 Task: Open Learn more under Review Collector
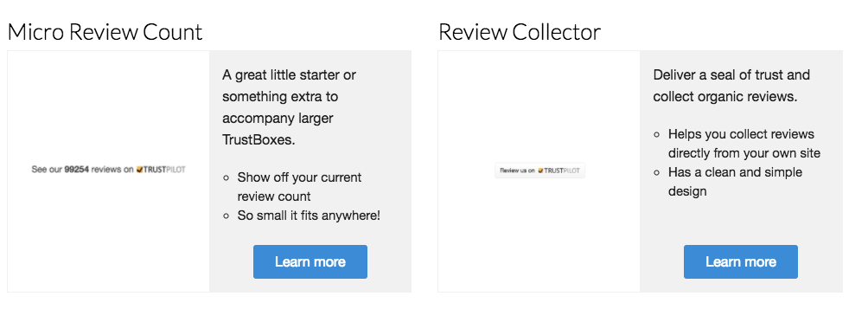[x=741, y=261]
